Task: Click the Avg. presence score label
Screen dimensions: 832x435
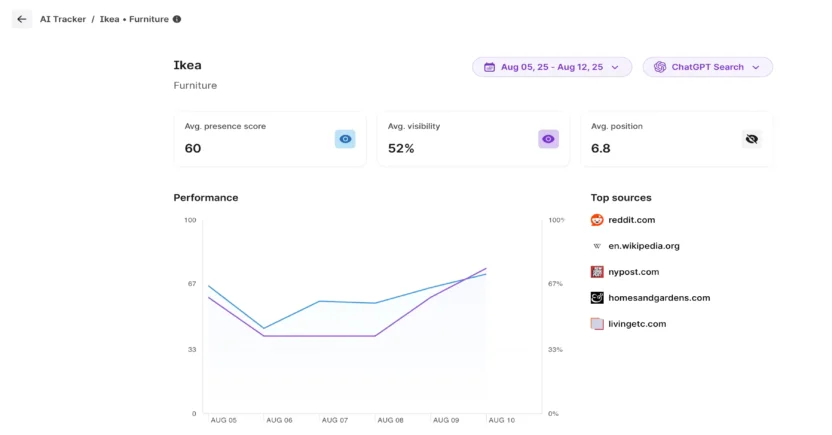Action: [225, 126]
